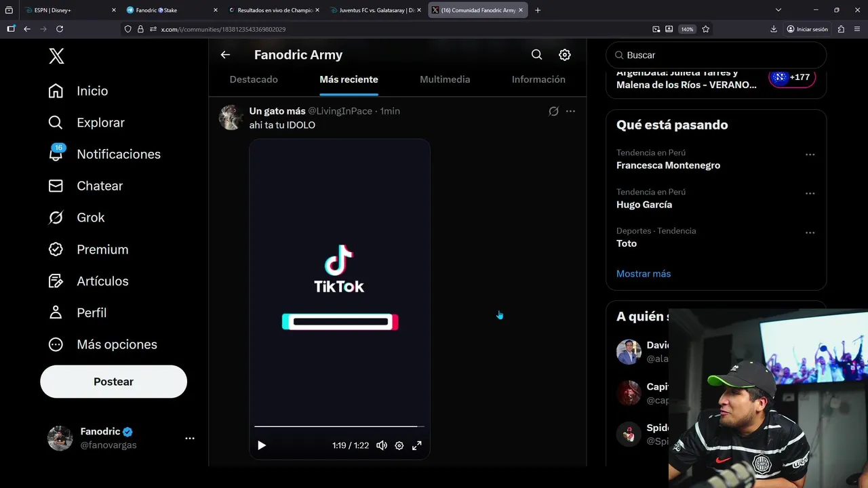Screen dimensions: 868x488
Task: Open site permissions lock icon
Action: (x=140, y=29)
